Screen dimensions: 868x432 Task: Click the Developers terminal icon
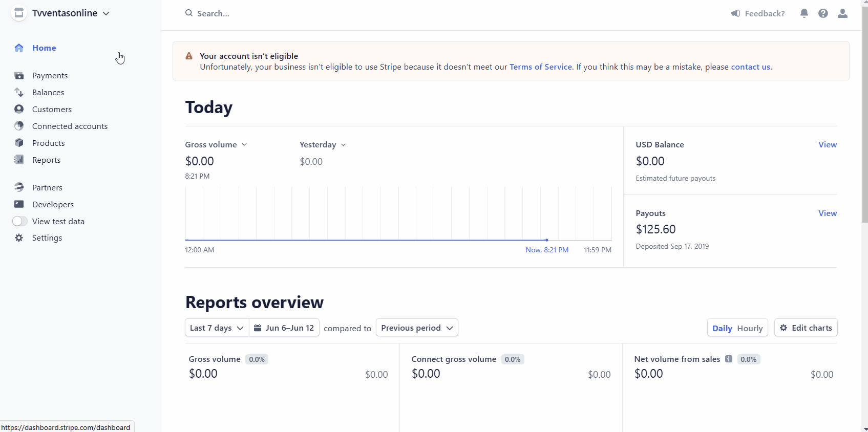[x=19, y=204]
